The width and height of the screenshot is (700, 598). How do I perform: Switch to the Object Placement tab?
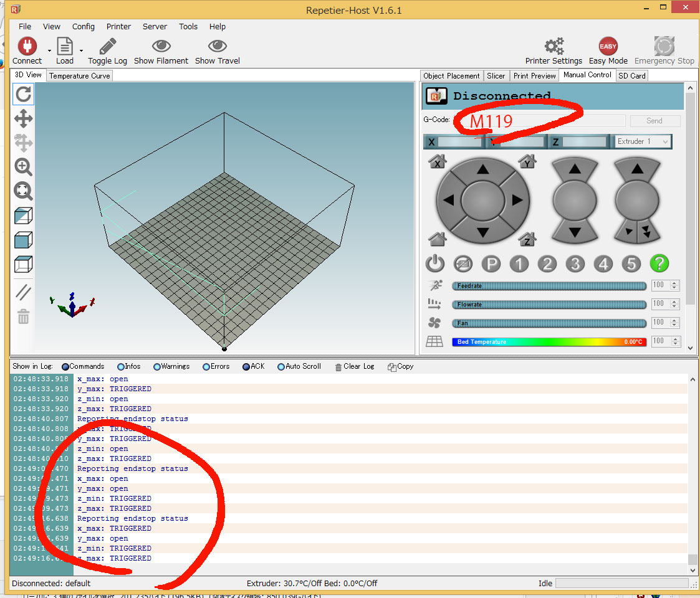[451, 76]
